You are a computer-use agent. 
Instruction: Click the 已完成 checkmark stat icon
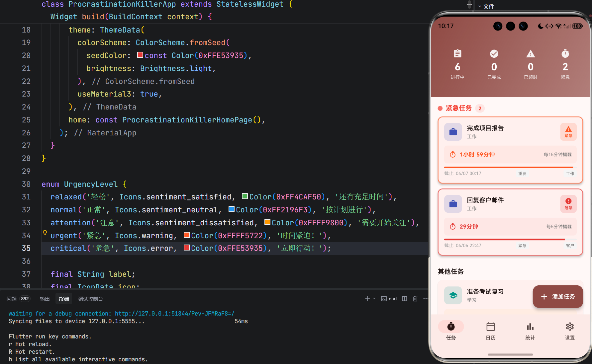point(494,53)
